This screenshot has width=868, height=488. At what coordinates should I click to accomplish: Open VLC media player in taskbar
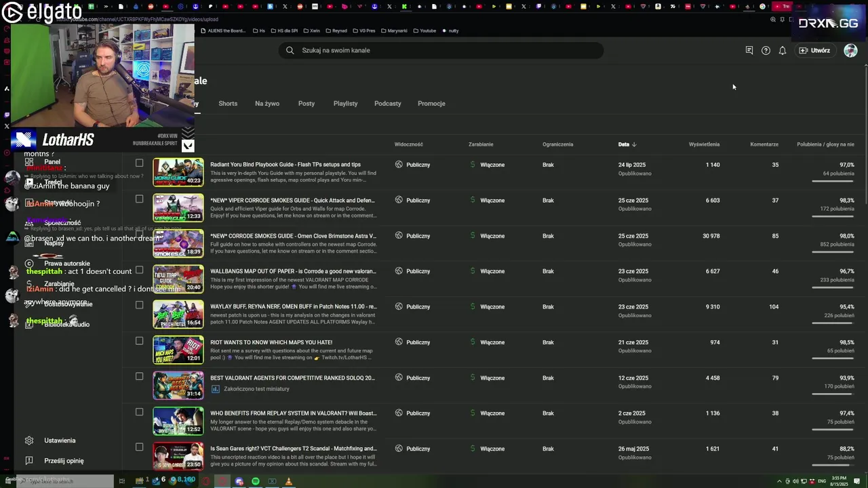288,481
